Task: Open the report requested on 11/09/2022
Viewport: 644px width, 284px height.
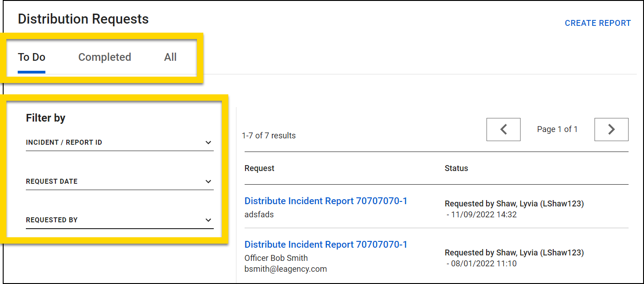Action: tap(325, 201)
